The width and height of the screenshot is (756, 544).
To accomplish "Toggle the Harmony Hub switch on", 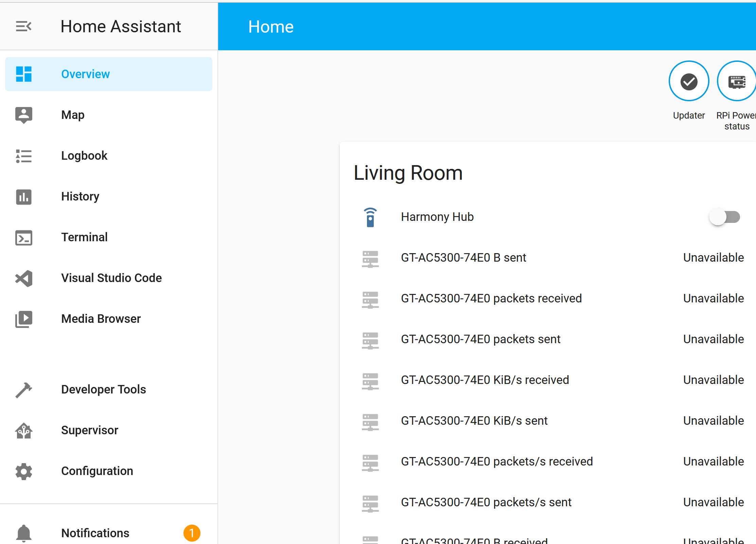I will 725,217.
